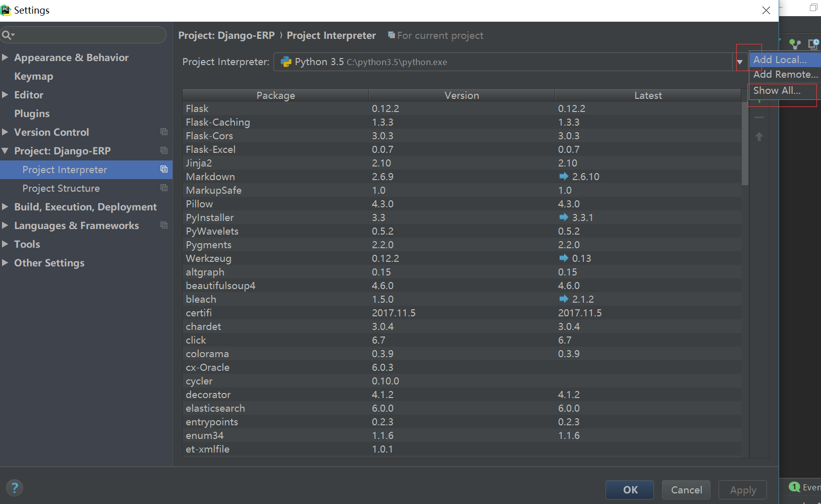This screenshot has width=821, height=504.
Task: Select Show All... in the interpreter menu
Action: click(777, 91)
